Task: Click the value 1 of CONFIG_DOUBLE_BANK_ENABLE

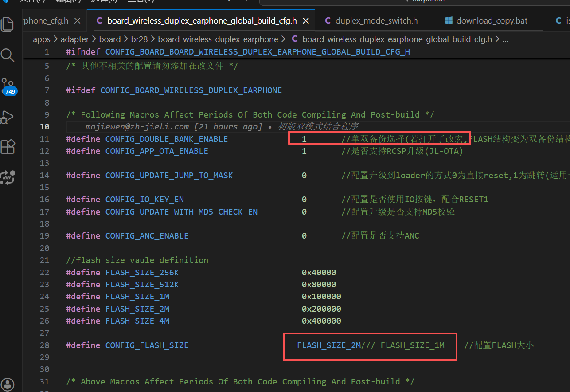Action: (304, 139)
